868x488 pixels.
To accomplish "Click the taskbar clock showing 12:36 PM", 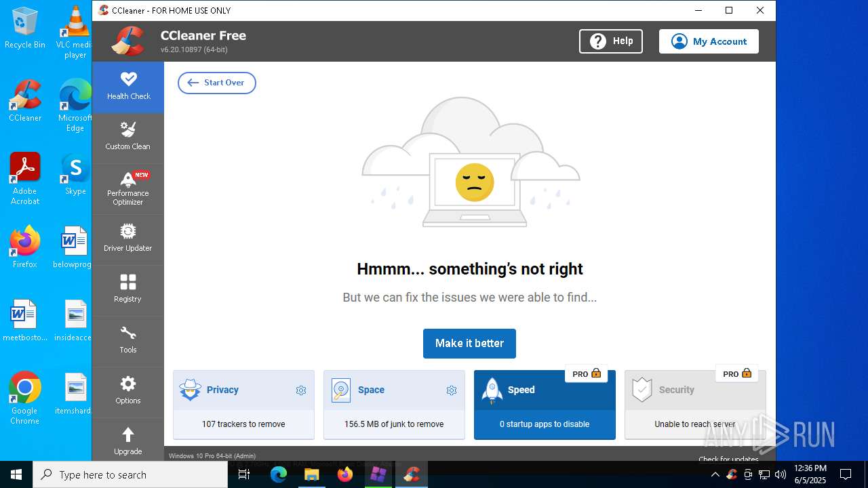I will [810, 474].
